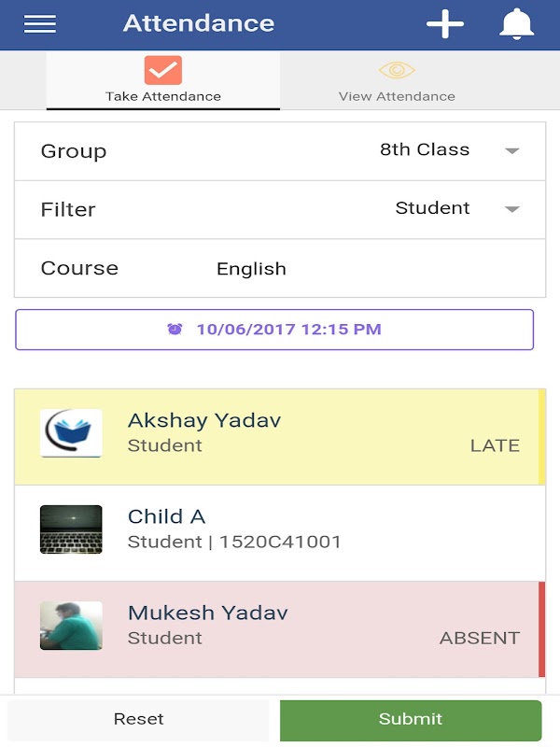Tap Akshay Yadav's book logo avatar

(x=71, y=433)
